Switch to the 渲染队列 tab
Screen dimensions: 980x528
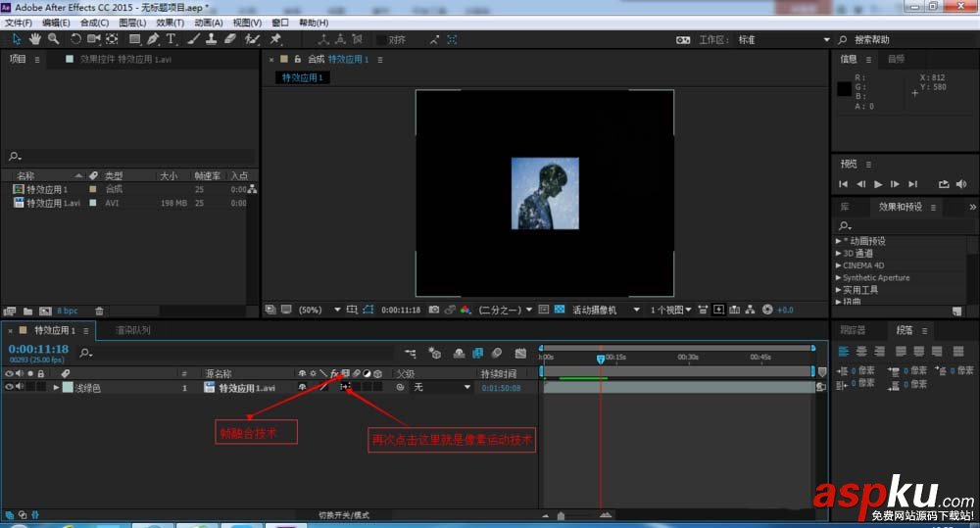point(133,331)
